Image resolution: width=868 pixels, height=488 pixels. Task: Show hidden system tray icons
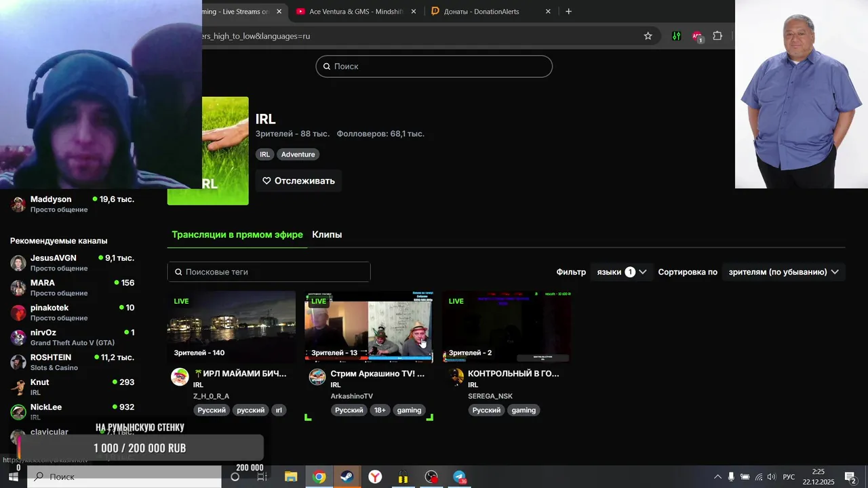pyautogui.click(x=717, y=477)
